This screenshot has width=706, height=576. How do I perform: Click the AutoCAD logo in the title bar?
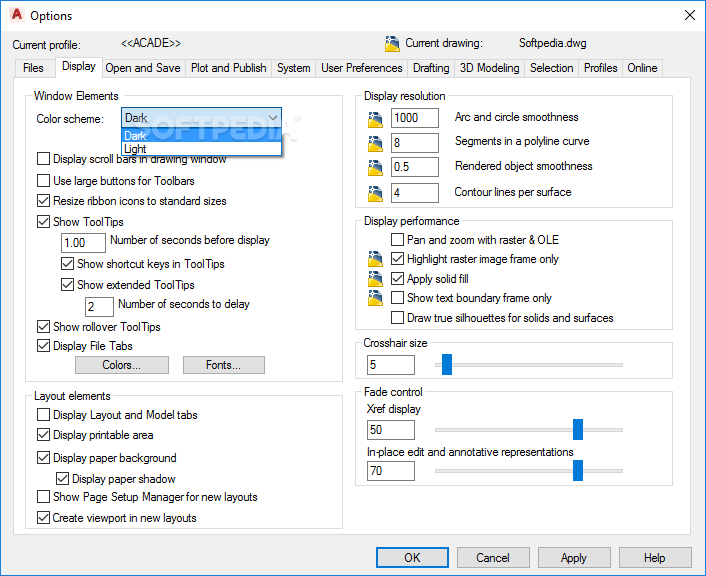[x=17, y=15]
